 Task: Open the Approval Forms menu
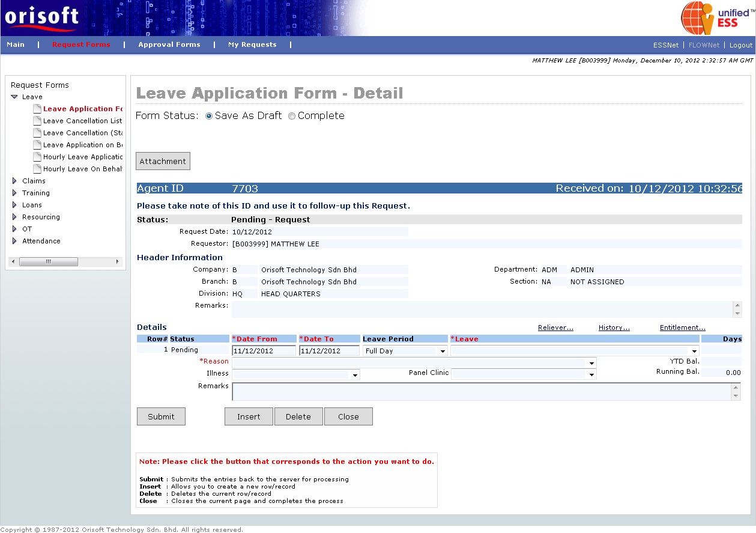[169, 44]
